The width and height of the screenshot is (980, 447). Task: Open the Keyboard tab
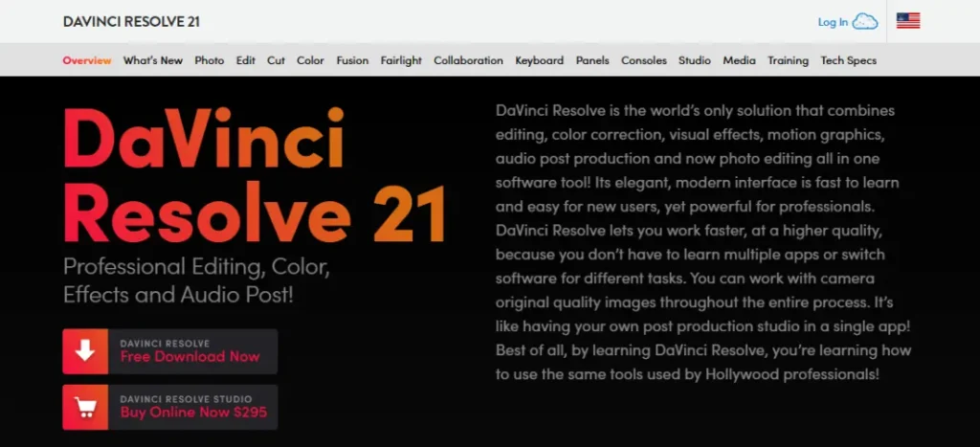(540, 60)
